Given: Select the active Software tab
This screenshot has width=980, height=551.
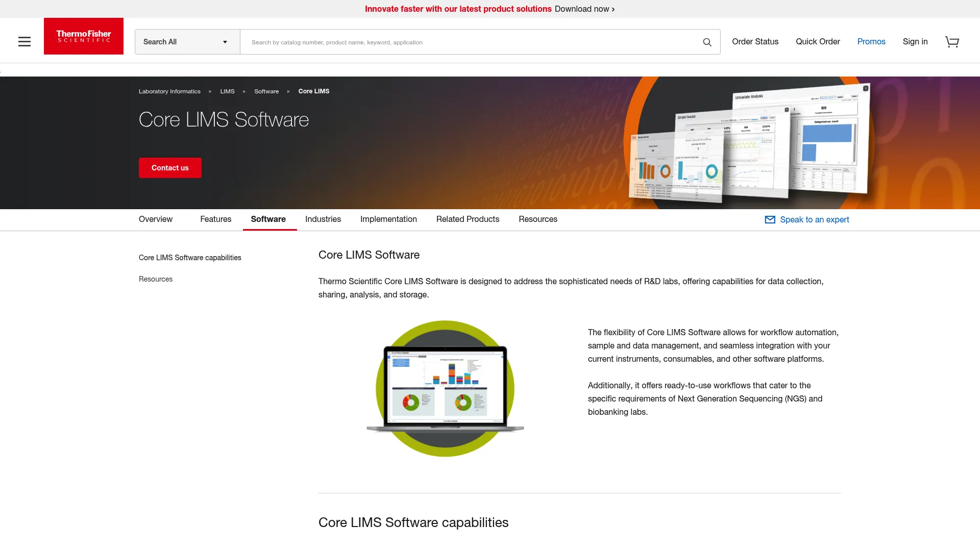Looking at the screenshot, I should (268, 219).
